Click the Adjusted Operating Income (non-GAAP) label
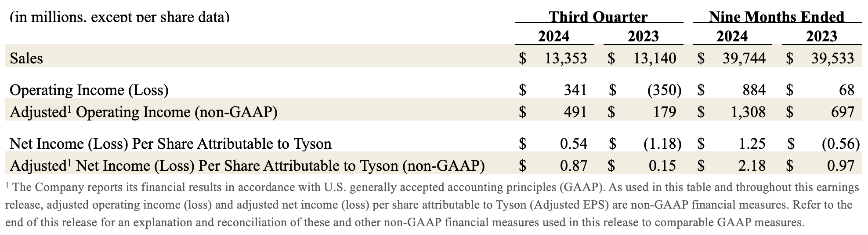 [144, 112]
